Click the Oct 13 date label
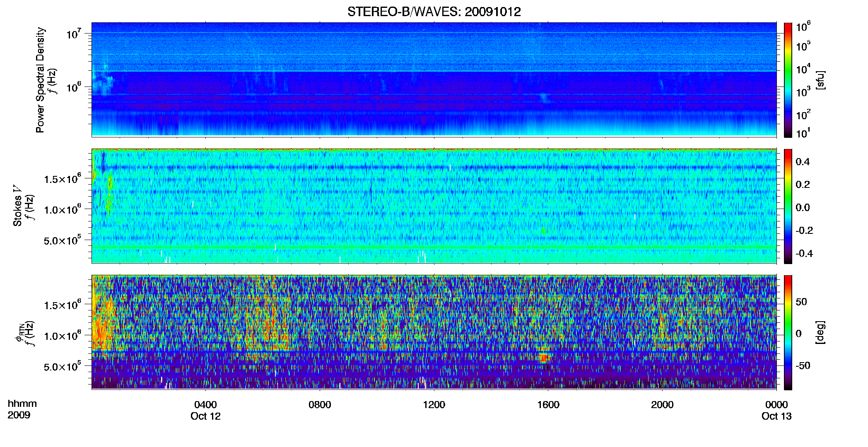This screenshot has height=447, width=868. click(776, 416)
